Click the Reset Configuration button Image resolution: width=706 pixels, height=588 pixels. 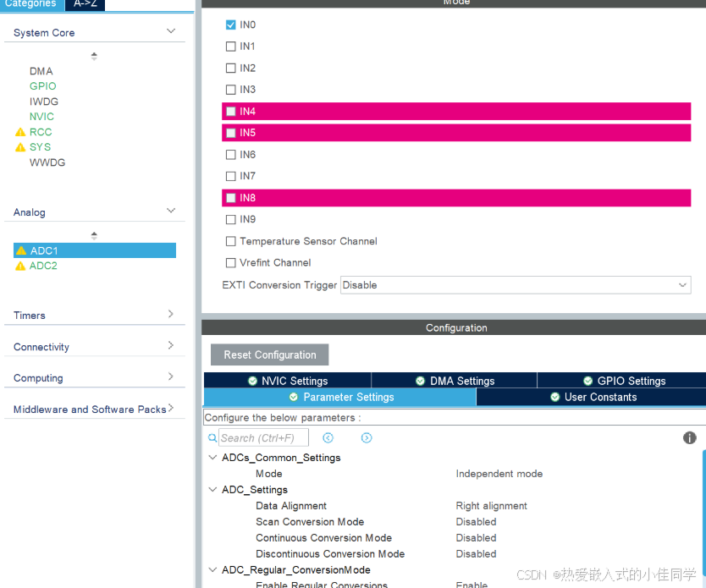[x=270, y=354]
